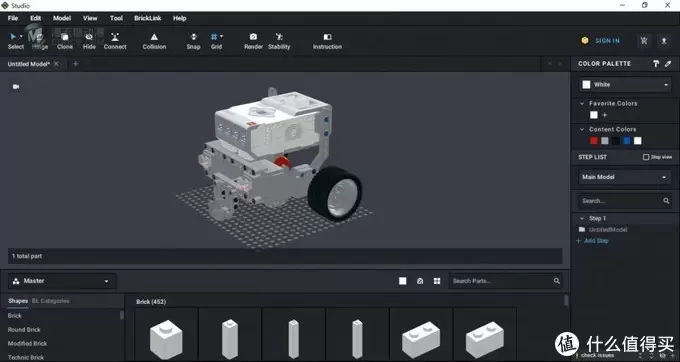Image resolution: width=680 pixels, height=362 pixels.
Task: Toggle Collision detection
Action: click(x=154, y=41)
